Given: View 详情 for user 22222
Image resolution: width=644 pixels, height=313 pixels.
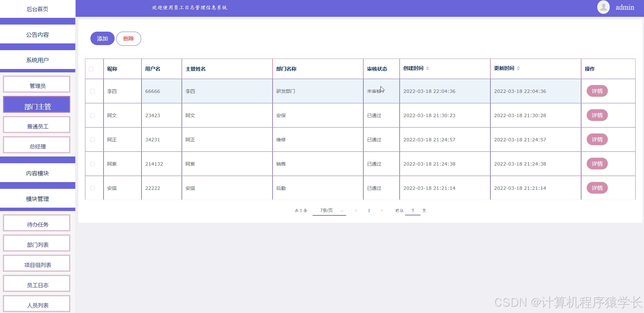Looking at the screenshot, I should click(597, 188).
